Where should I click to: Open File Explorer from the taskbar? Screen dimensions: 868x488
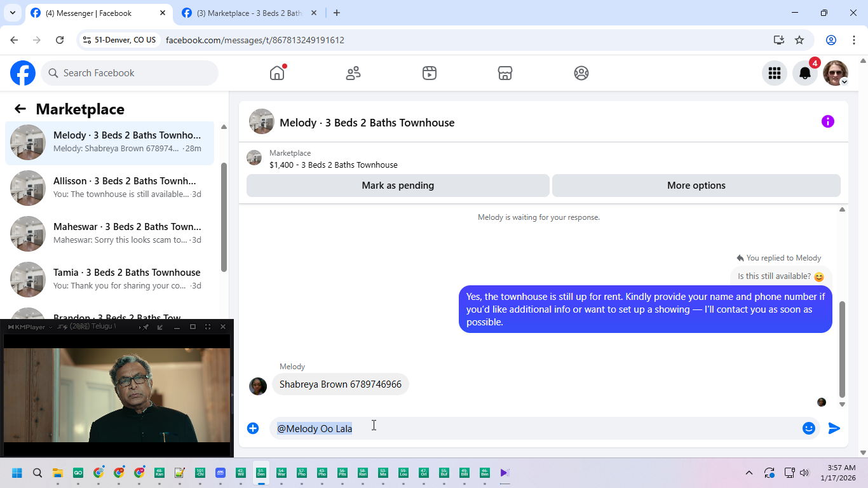pyautogui.click(x=58, y=473)
